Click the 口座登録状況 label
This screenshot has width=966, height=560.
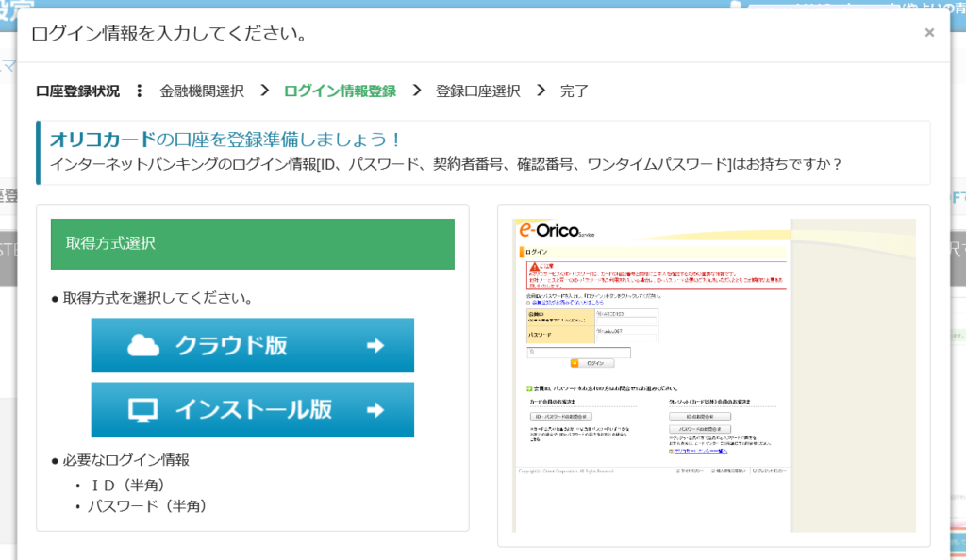click(x=77, y=91)
